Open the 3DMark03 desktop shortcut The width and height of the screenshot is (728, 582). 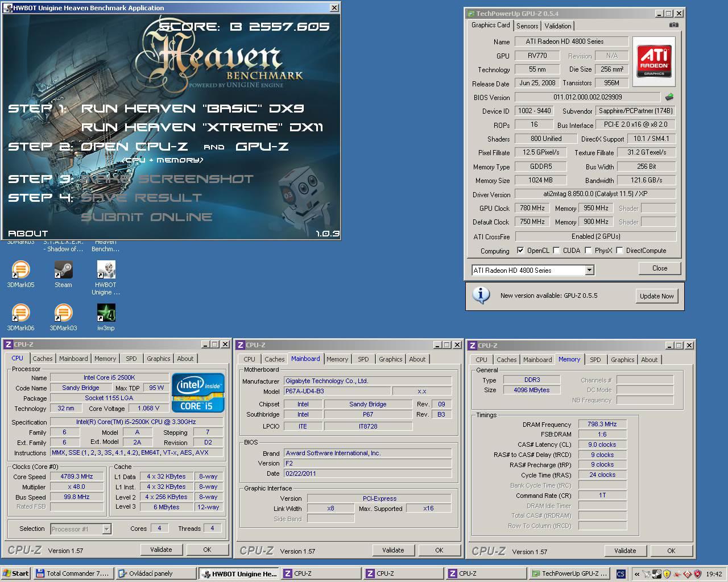pyautogui.click(x=63, y=317)
